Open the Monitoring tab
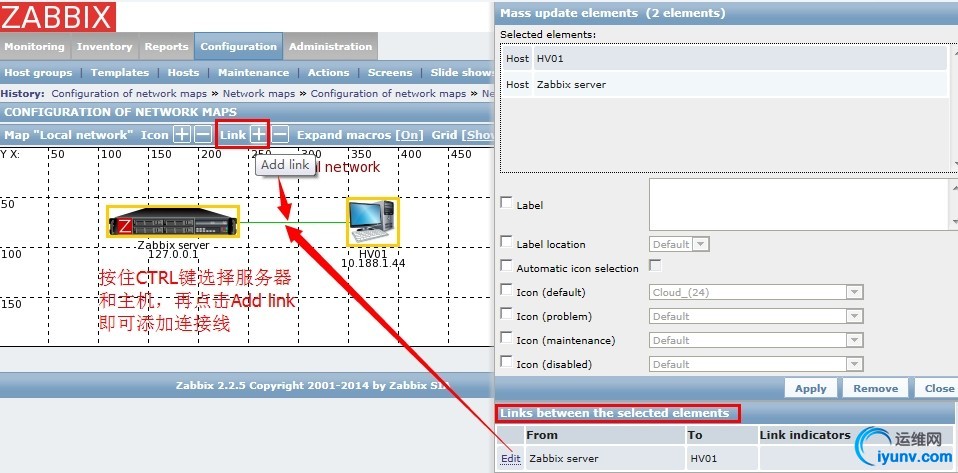Viewport: 958px width, 473px height. [34, 46]
